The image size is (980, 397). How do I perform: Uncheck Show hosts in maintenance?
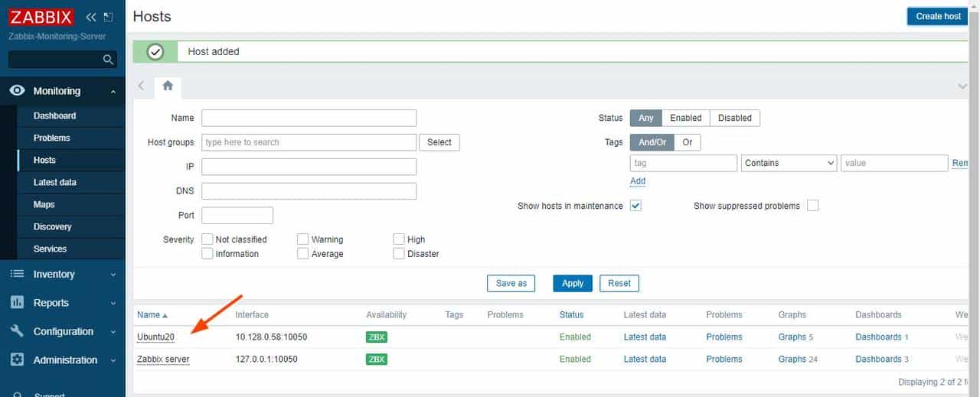pos(635,206)
